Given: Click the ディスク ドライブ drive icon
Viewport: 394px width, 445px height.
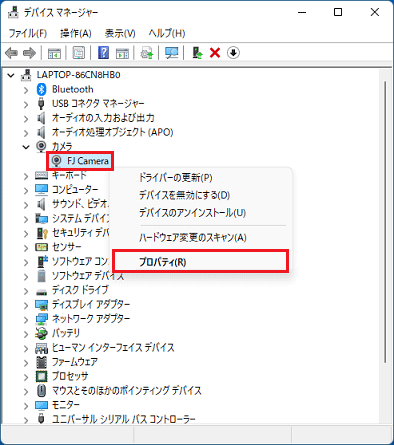Looking at the screenshot, I should tap(41, 292).
